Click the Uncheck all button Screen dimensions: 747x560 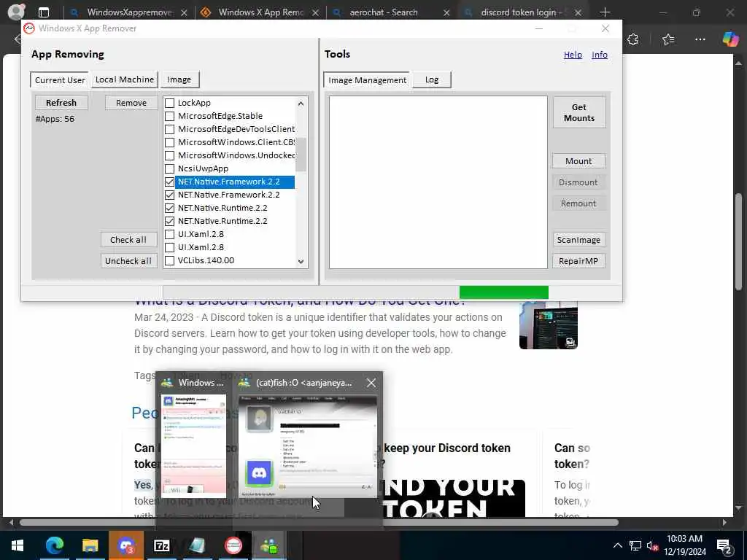click(x=128, y=261)
